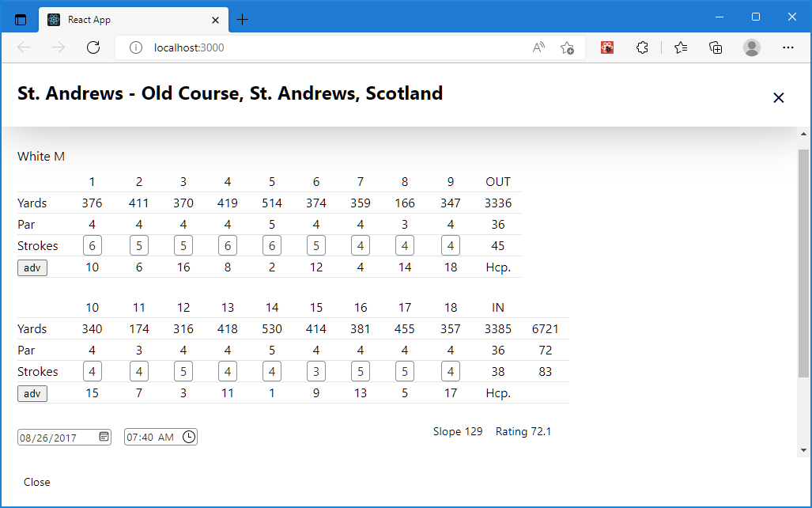Image resolution: width=812 pixels, height=508 pixels.
Task: Edit the strokes field for hole 3
Action: pos(183,246)
